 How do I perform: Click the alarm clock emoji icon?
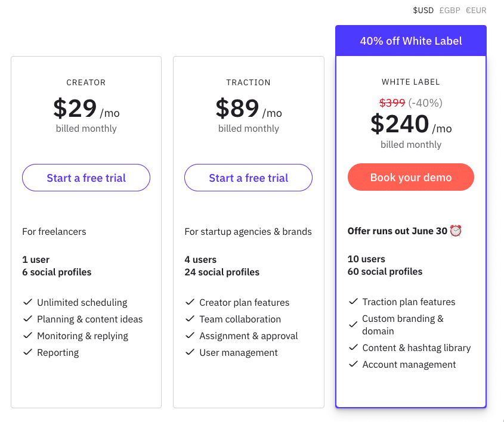click(456, 231)
